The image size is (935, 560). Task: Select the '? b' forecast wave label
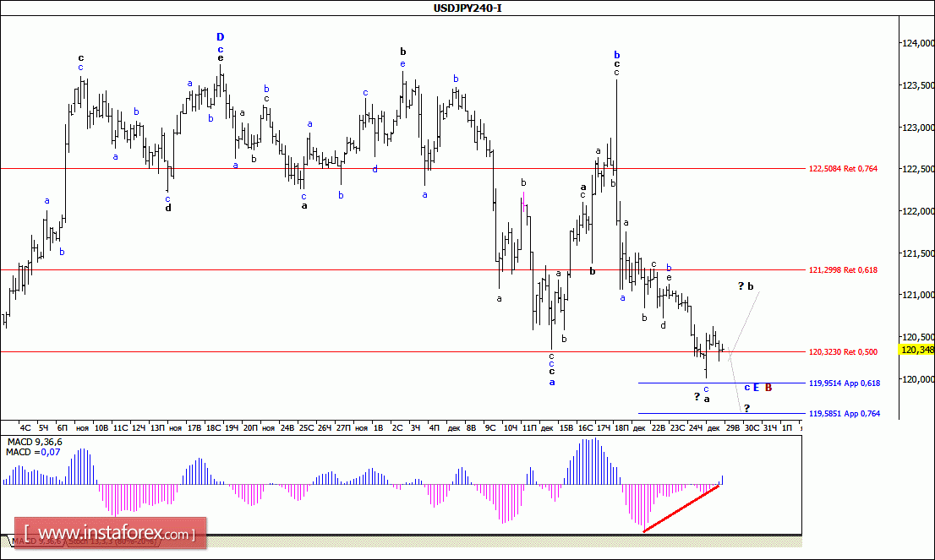(746, 286)
